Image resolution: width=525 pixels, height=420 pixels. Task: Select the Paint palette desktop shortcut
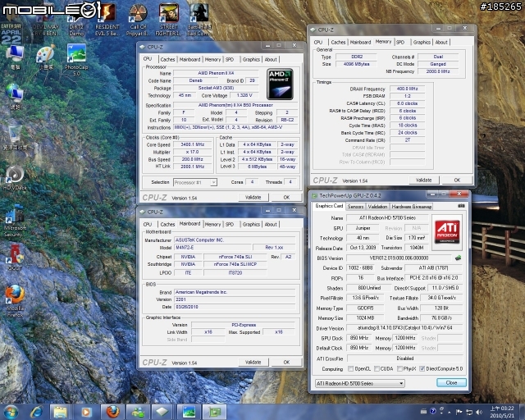click(x=46, y=57)
